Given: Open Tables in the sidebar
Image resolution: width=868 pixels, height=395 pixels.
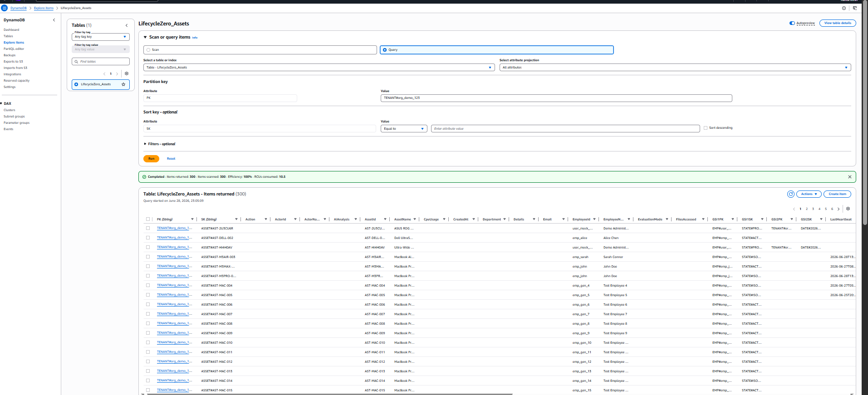Looking at the screenshot, I should pos(9,36).
